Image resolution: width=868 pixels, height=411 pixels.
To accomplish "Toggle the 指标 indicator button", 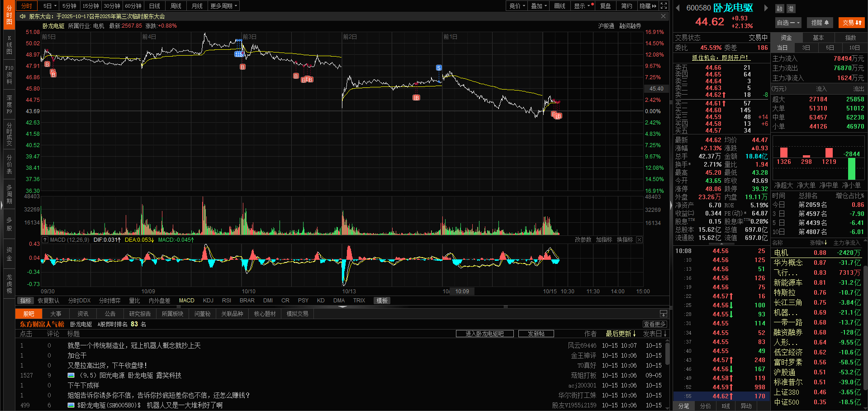I will pyautogui.click(x=26, y=301).
